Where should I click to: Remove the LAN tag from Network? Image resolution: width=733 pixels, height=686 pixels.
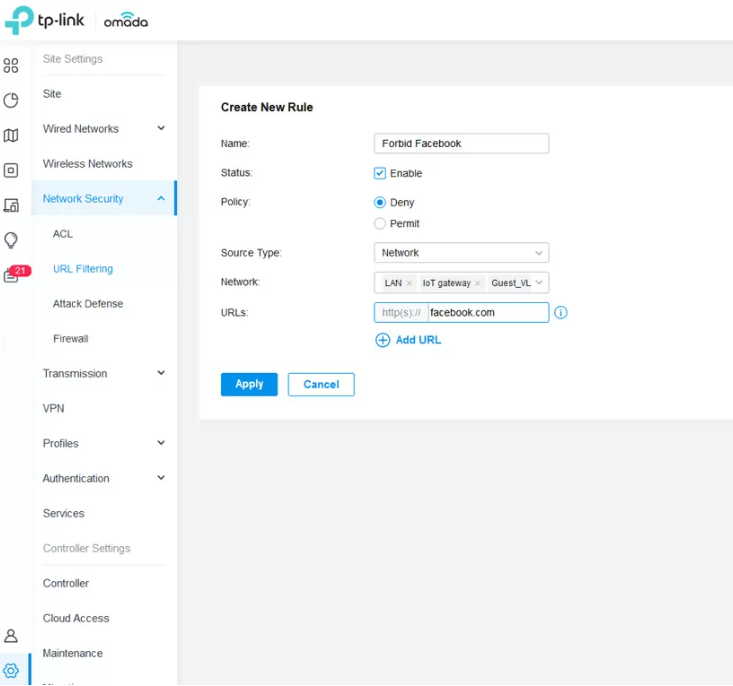(409, 283)
